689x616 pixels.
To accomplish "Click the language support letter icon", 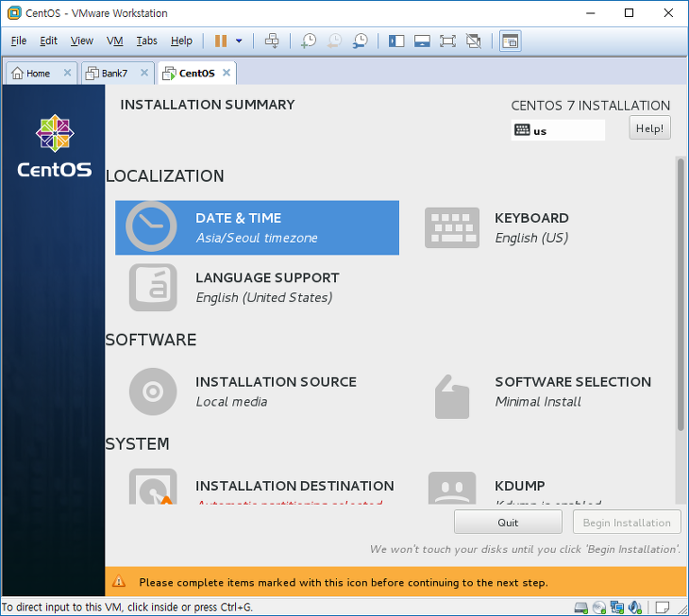I will click(x=153, y=287).
